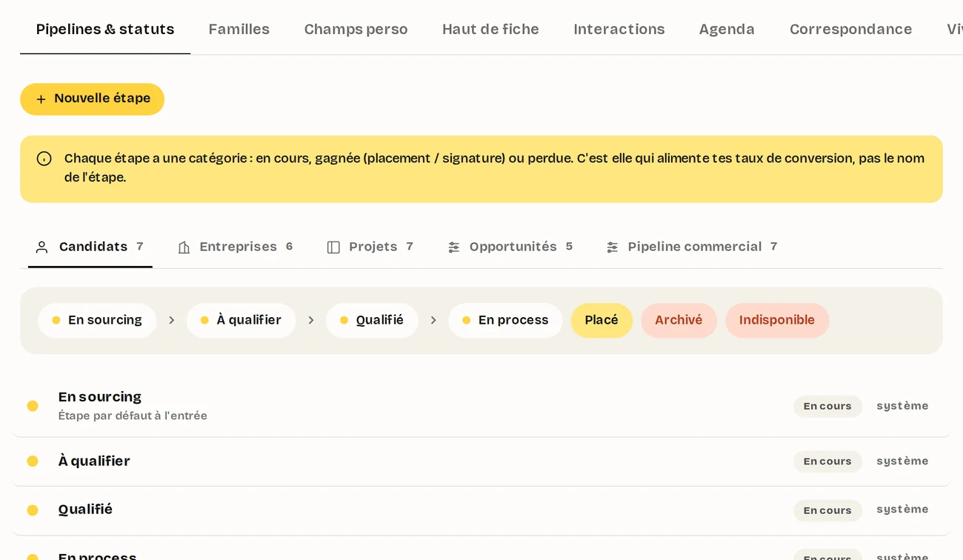Click the plus icon in Nouvelle étape
The image size is (963, 560).
(41, 99)
